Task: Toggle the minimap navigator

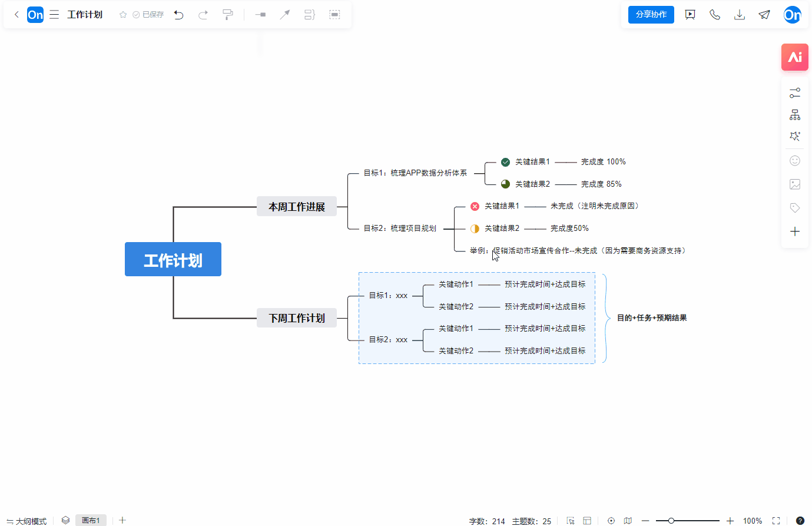Action: coord(628,521)
